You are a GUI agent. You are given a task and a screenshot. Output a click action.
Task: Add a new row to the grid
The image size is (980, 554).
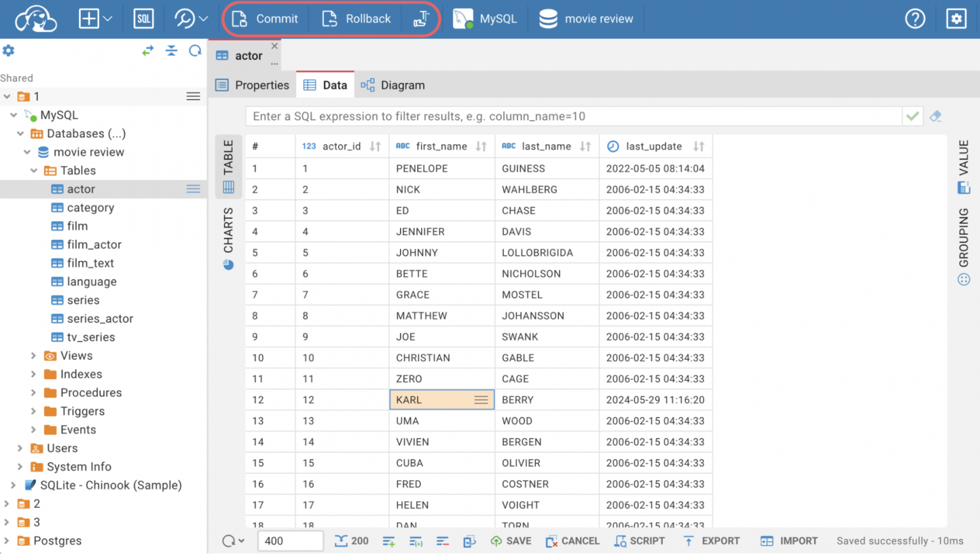pyautogui.click(x=389, y=541)
